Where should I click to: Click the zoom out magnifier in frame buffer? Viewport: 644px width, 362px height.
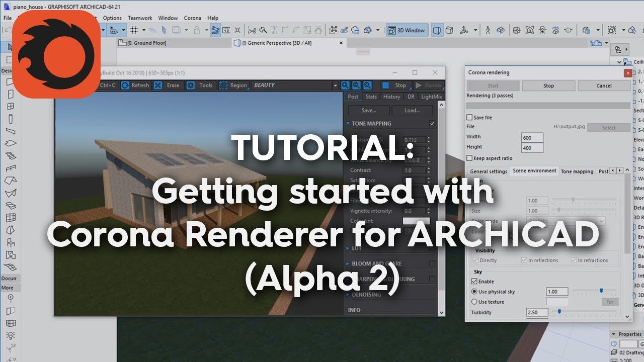coord(356,85)
